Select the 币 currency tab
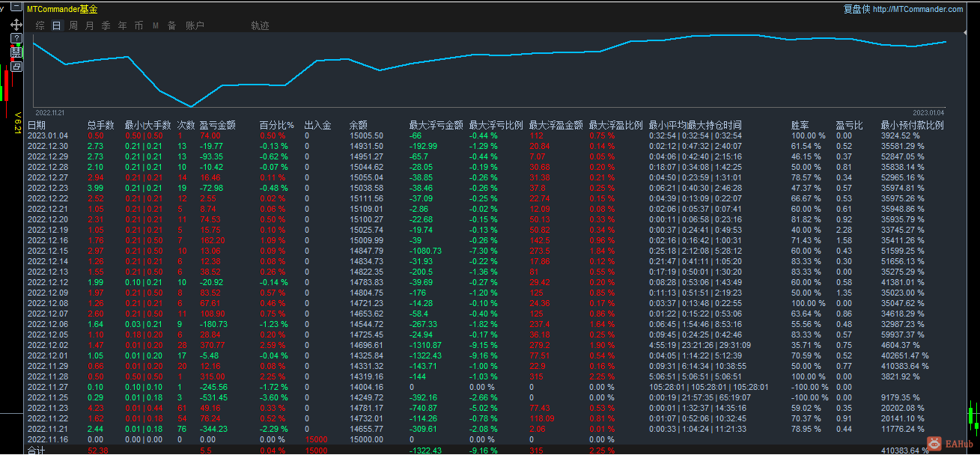The image size is (980, 455). 139,25
